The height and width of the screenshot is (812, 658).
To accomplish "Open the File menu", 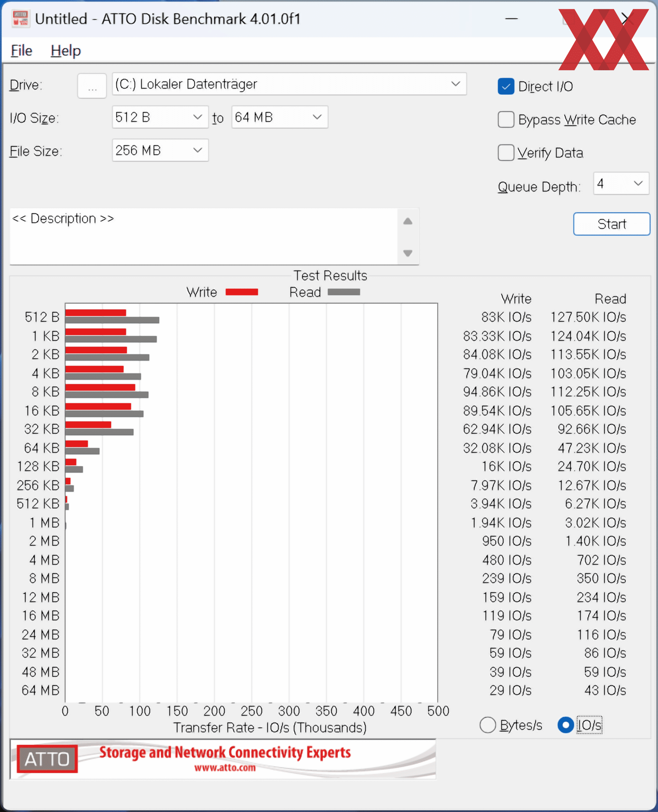I will click(x=21, y=50).
